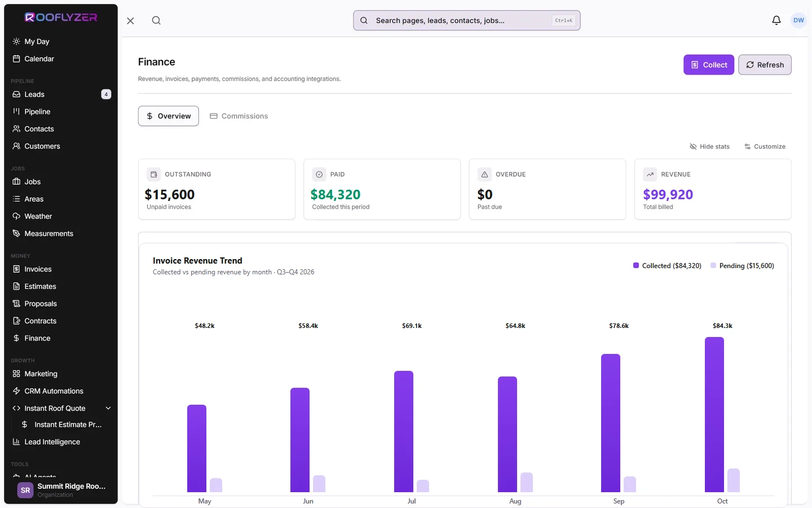The width and height of the screenshot is (812, 508).
Task: Click the Collect button
Action: tap(709, 65)
